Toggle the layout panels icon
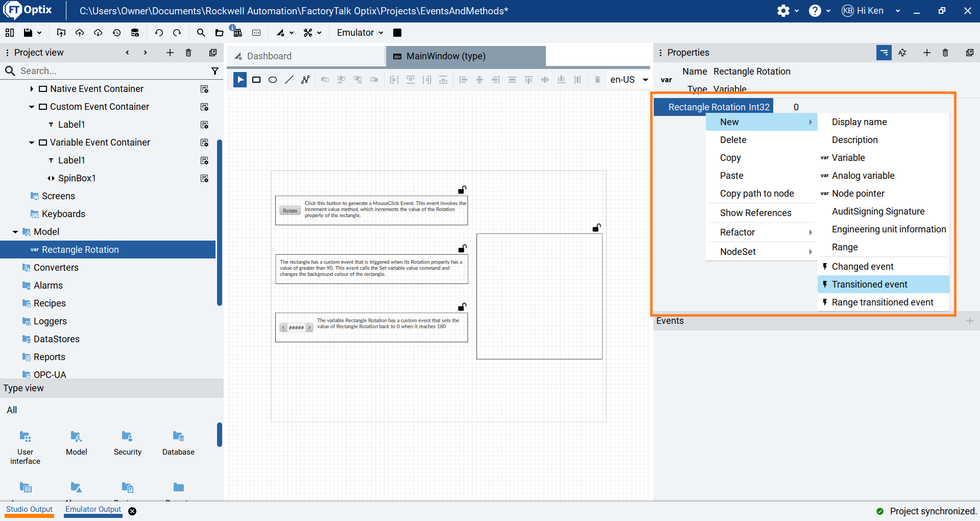980x521 pixels. [10, 33]
